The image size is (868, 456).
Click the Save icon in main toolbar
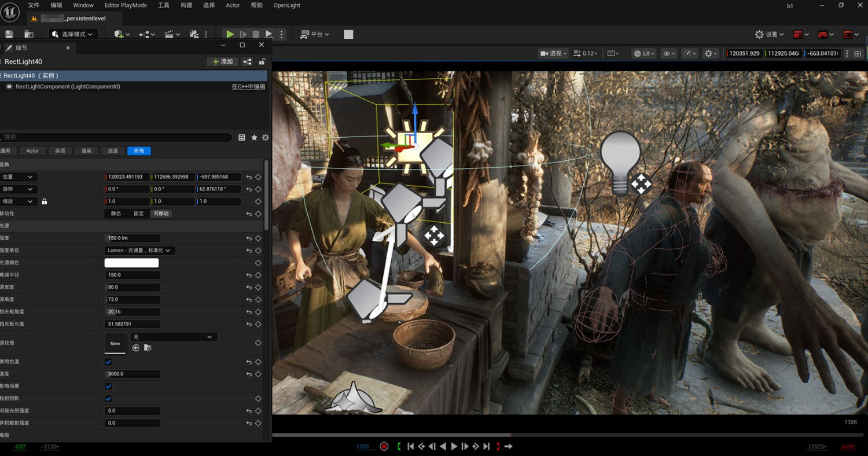(x=9, y=35)
